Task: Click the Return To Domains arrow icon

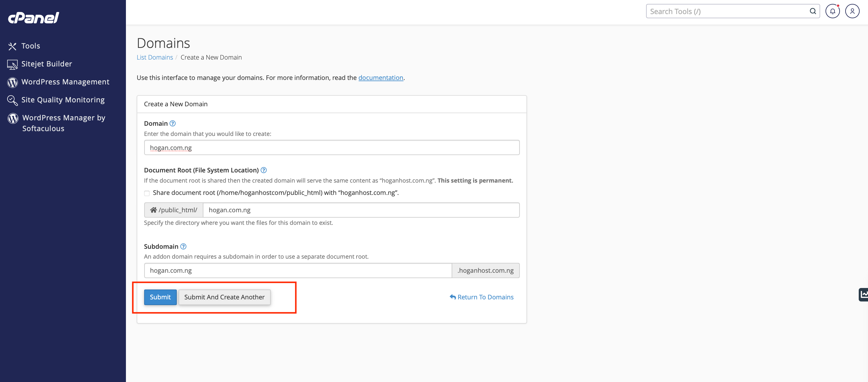Action: (x=453, y=297)
